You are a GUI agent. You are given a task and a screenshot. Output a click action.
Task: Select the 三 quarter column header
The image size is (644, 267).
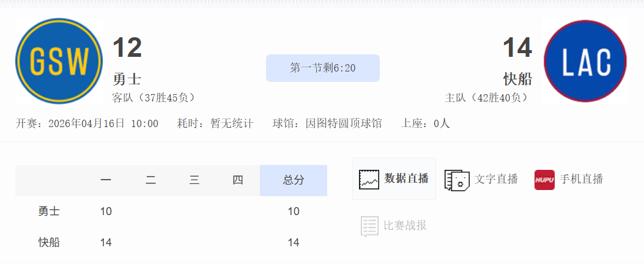pyautogui.click(x=194, y=180)
